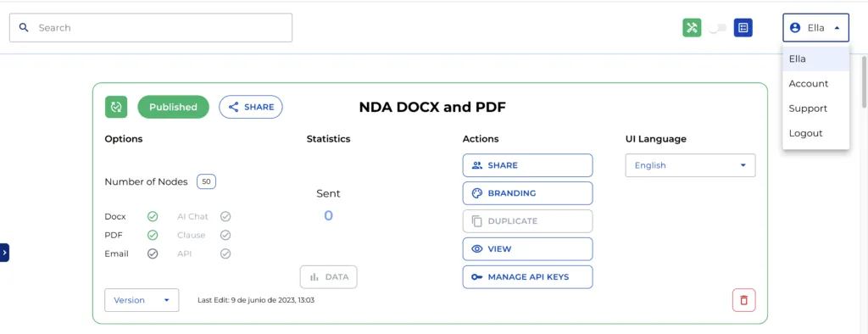This screenshot has width=868, height=334.
Task: Open MANAGE API KEYS
Action: coord(527,277)
